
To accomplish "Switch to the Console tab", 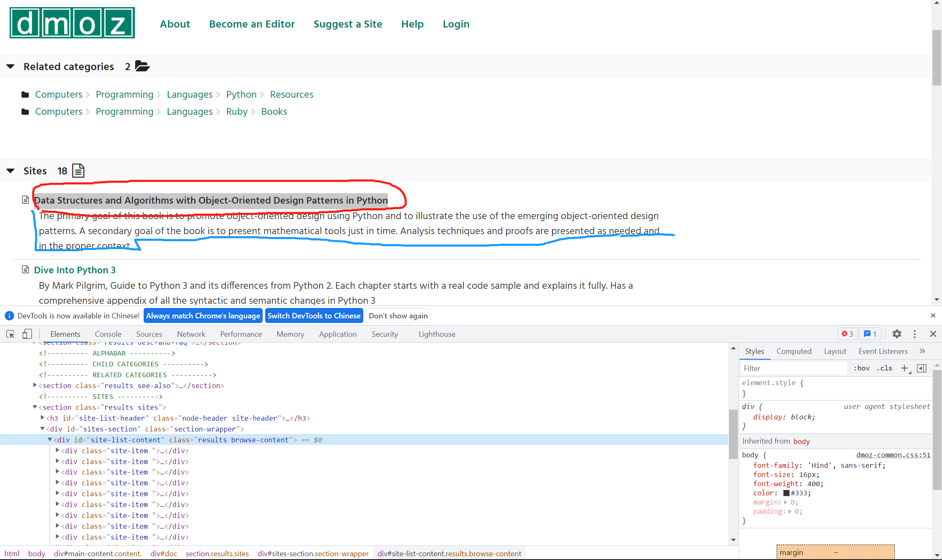I will pyautogui.click(x=108, y=334).
